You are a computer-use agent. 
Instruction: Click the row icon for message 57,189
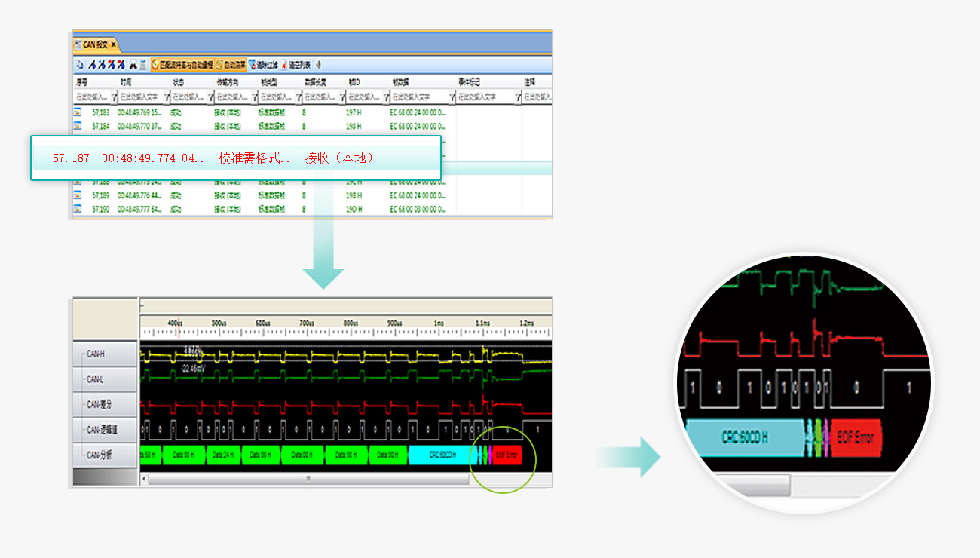[78, 195]
